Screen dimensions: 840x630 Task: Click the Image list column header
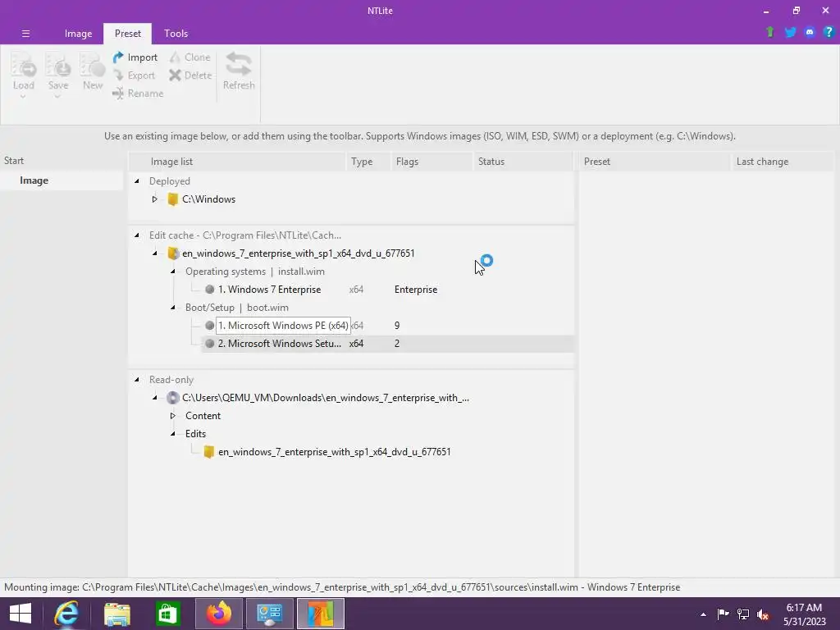click(238, 162)
